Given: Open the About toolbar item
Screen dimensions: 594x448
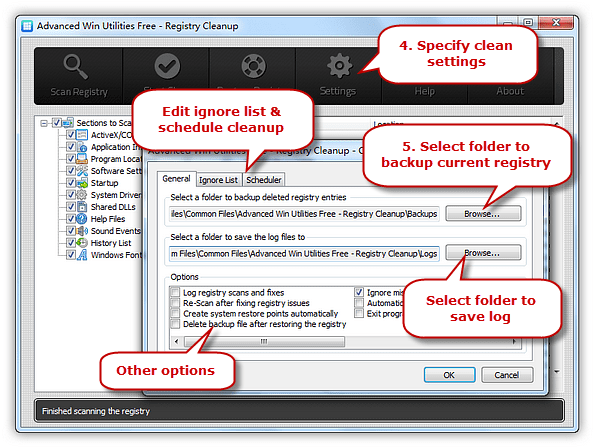Looking at the screenshot, I should pos(510,91).
